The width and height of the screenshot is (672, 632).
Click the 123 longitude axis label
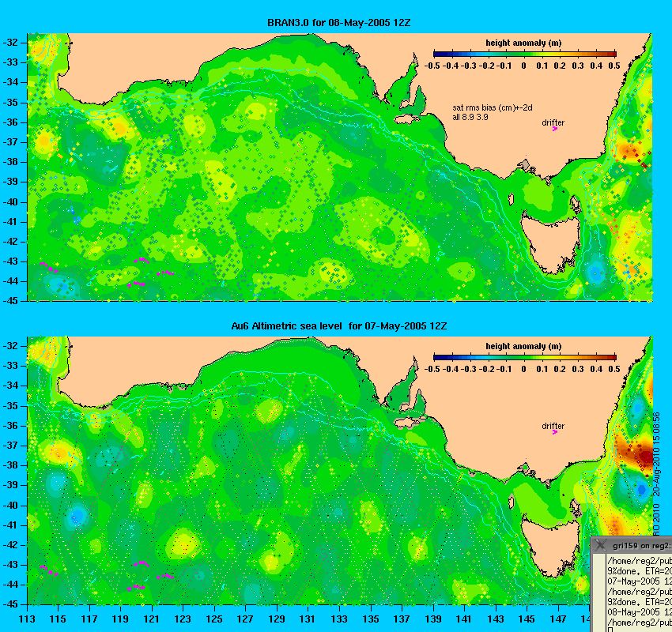point(183,619)
